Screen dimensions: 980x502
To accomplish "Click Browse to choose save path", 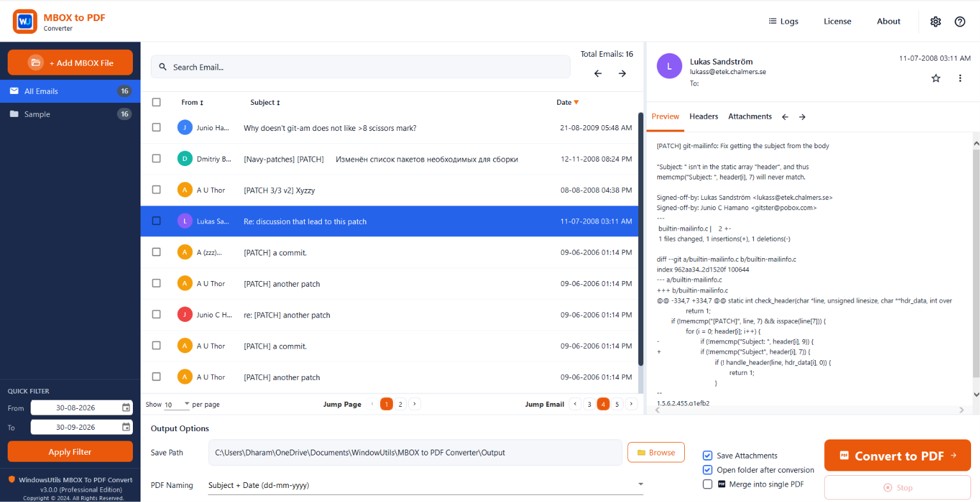I will (656, 453).
